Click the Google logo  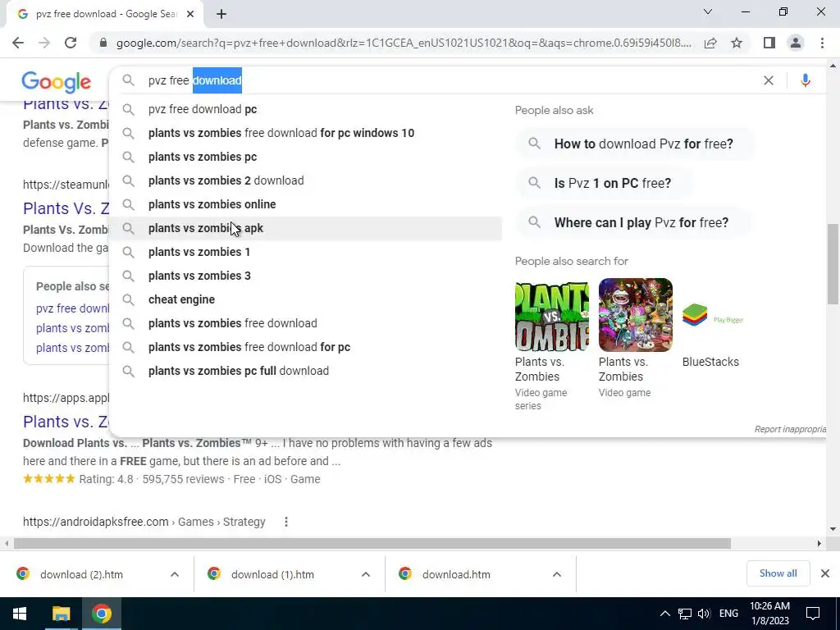tap(57, 82)
